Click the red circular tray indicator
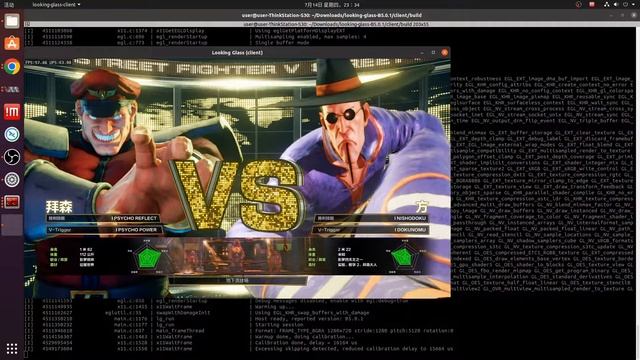The width and height of the screenshot is (640, 360). (578, 4)
